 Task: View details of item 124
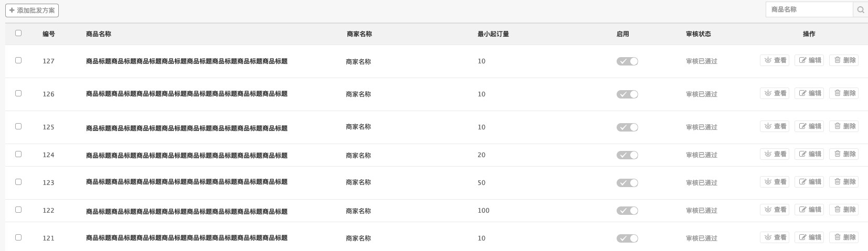click(x=775, y=154)
